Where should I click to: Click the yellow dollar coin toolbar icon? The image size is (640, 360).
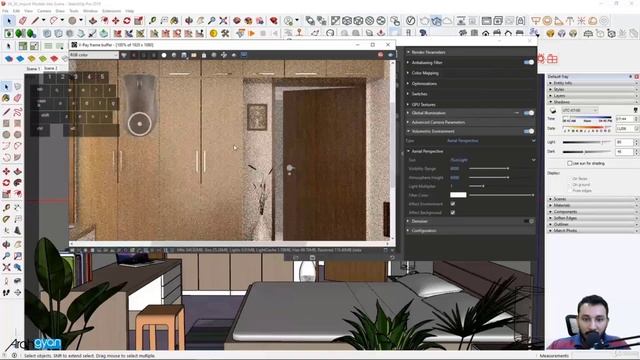tap(213, 33)
